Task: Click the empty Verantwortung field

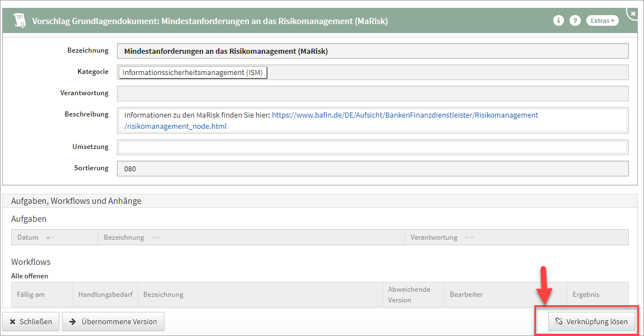Action: [372, 93]
